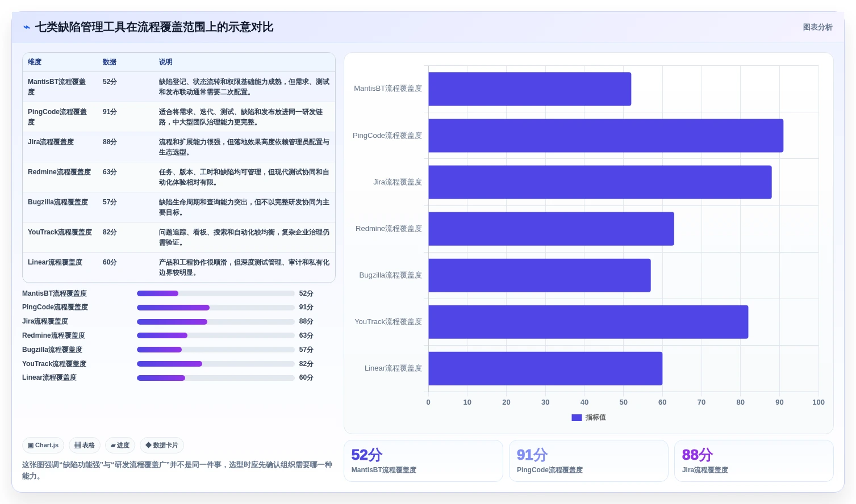This screenshot has width=856, height=504.
Task: Select the 进度 tag chip
Action: point(120,446)
